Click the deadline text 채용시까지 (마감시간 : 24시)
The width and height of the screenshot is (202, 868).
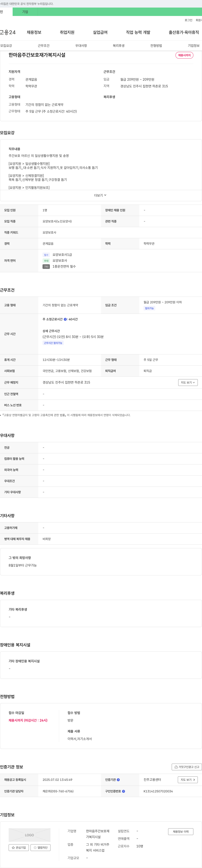click(28, 720)
